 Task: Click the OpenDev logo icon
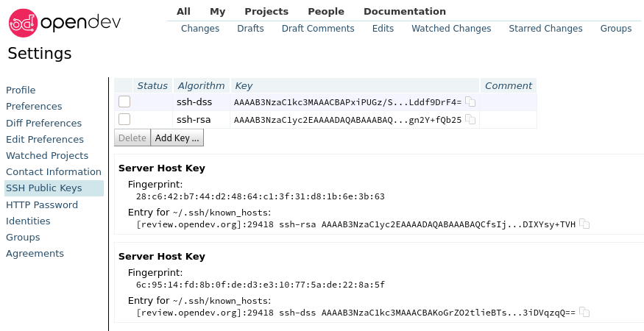pyautogui.click(x=23, y=23)
